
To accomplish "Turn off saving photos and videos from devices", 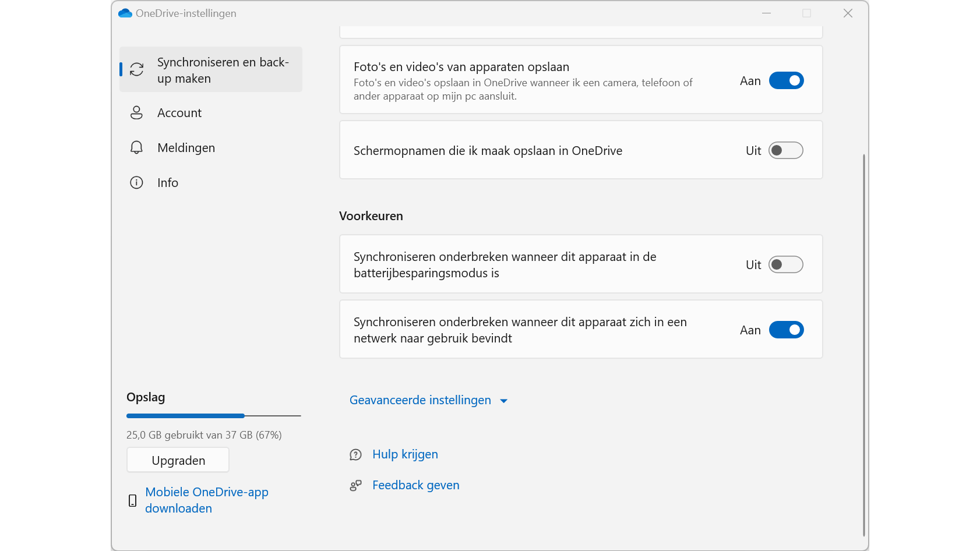I will (786, 80).
